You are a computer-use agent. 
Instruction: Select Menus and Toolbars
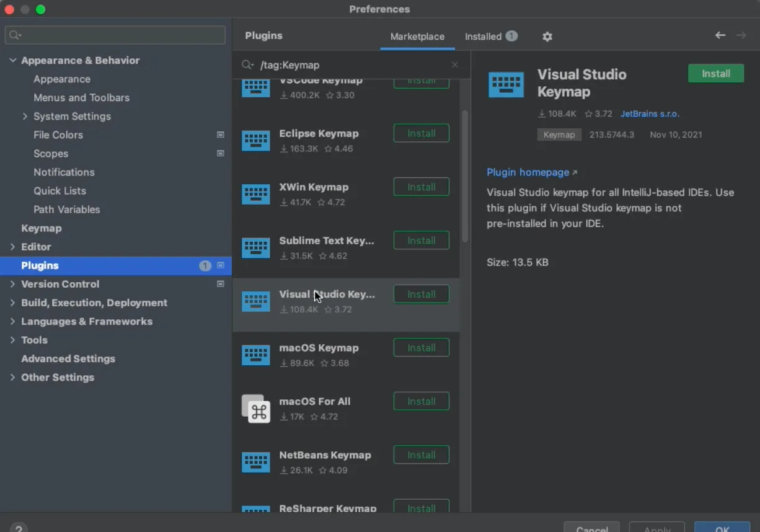[81, 97]
